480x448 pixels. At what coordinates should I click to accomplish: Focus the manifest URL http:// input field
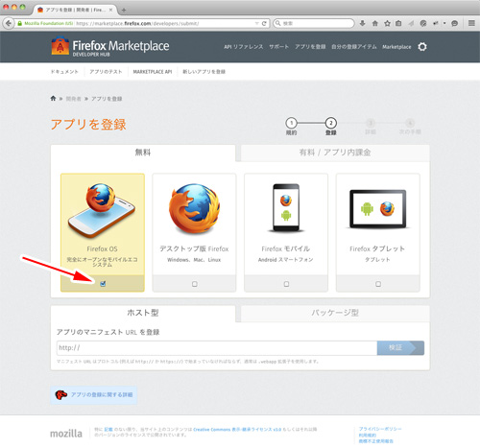pos(217,348)
